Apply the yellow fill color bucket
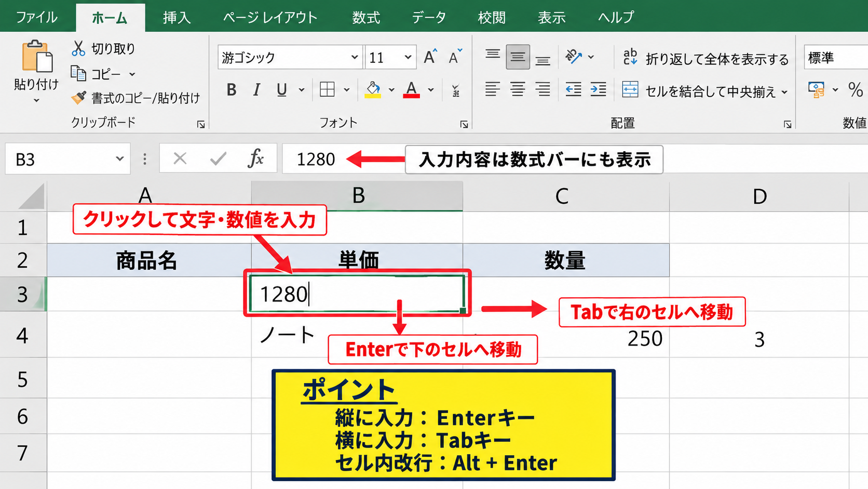Viewport: 868px width, 489px height. (x=373, y=90)
